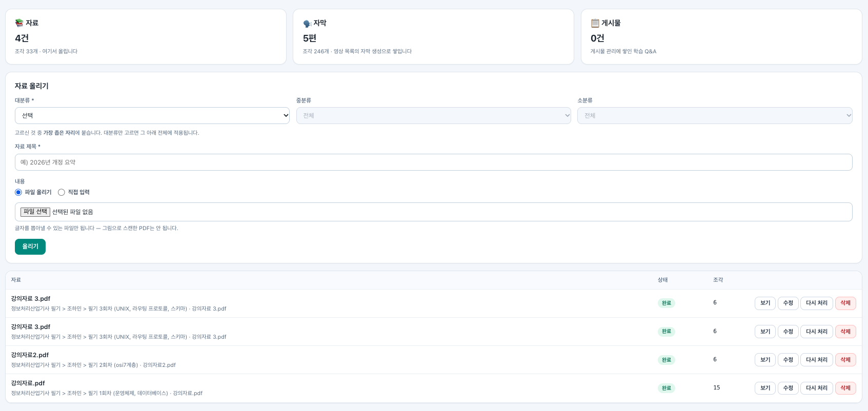
Task: Select the 직접 입력 radio option
Action: tap(62, 192)
